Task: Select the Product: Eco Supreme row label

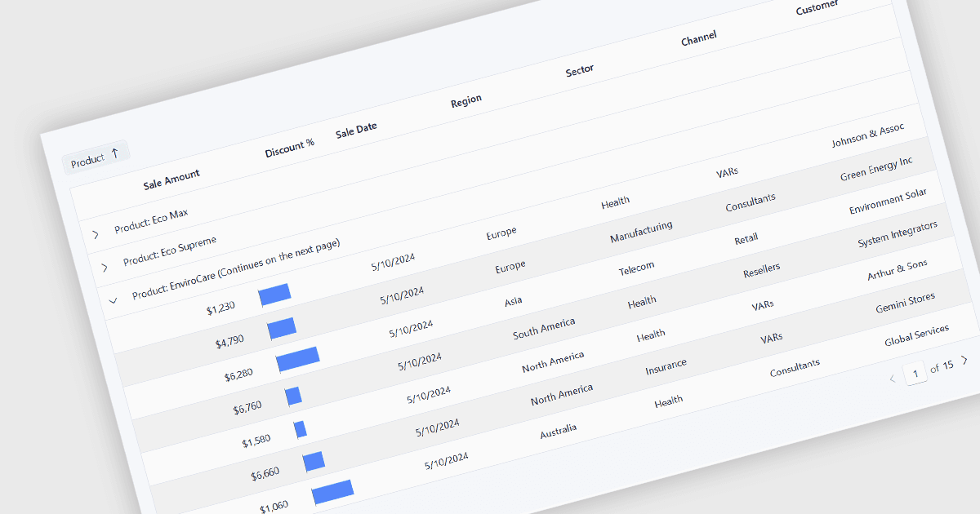Action: (170, 250)
